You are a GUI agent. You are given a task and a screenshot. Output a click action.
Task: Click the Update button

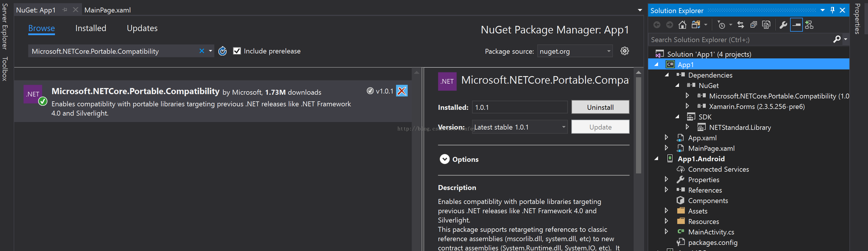[600, 127]
